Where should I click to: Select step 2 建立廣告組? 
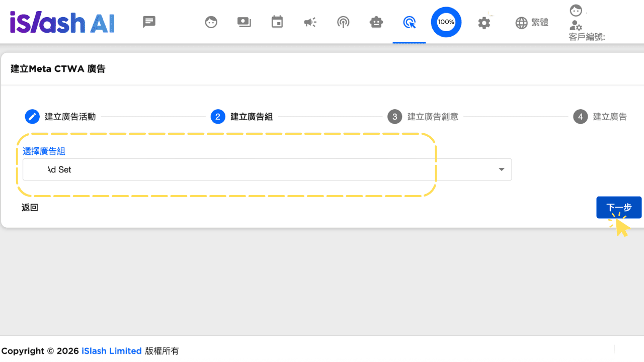coord(242,117)
